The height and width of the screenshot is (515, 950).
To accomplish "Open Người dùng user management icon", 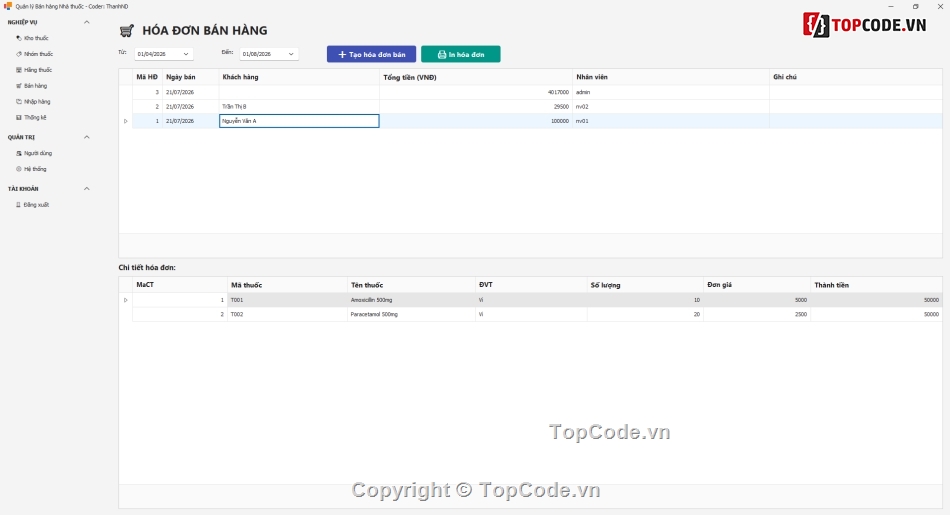I will [x=19, y=153].
